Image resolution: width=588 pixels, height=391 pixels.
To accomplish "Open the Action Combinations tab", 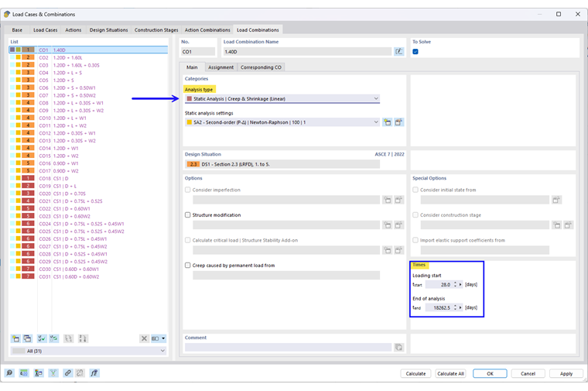I will pyautogui.click(x=207, y=30).
